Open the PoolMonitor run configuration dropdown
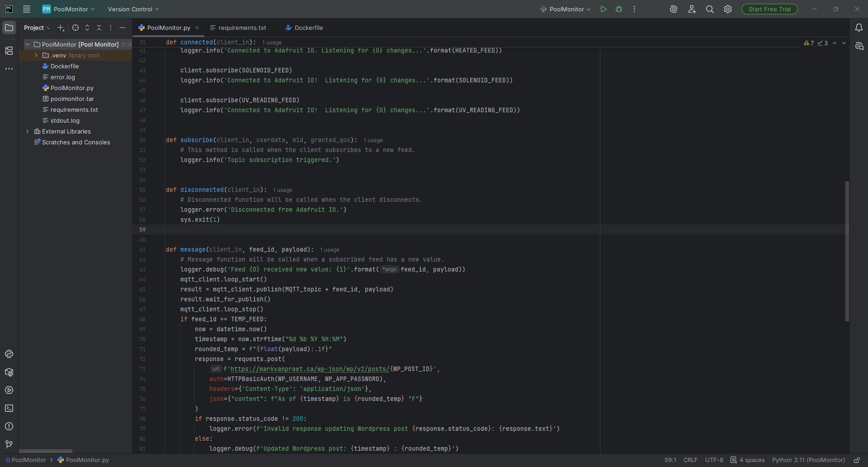This screenshot has height=467, width=868. 566,9
